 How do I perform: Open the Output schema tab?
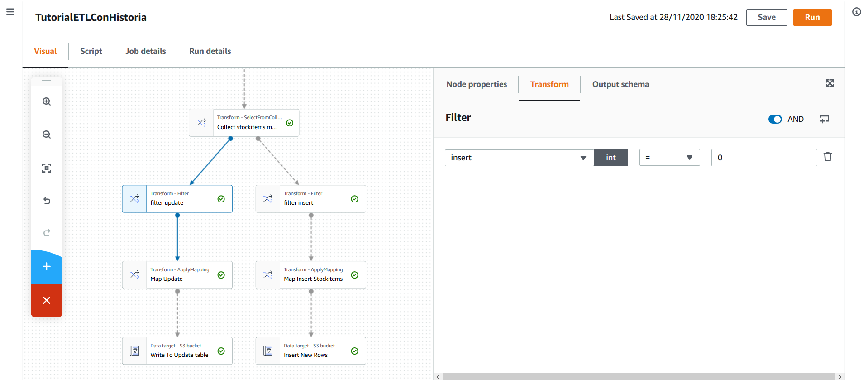(x=620, y=84)
